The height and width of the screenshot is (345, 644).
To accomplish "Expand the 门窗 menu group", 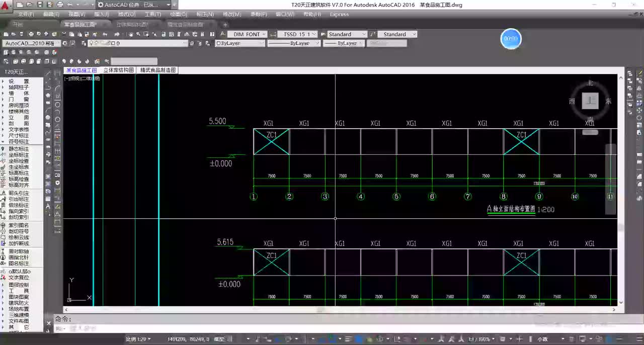I will [x=18, y=99].
